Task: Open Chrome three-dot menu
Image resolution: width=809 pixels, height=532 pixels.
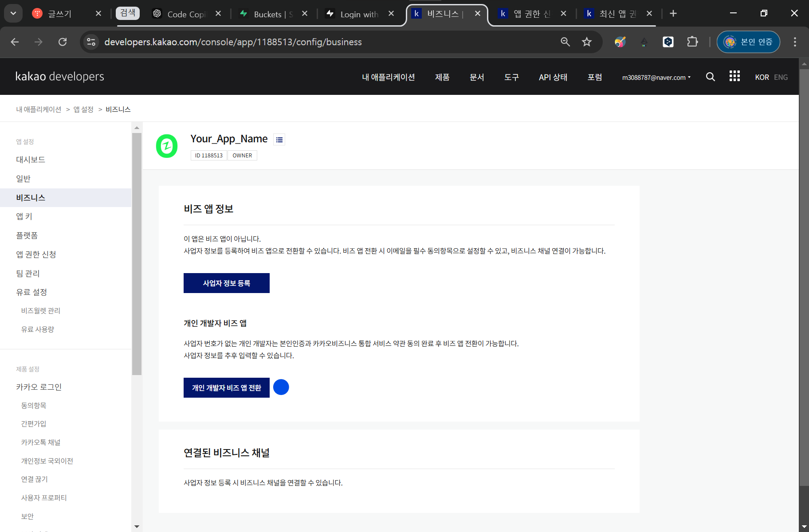Action: click(x=795, y=42)
